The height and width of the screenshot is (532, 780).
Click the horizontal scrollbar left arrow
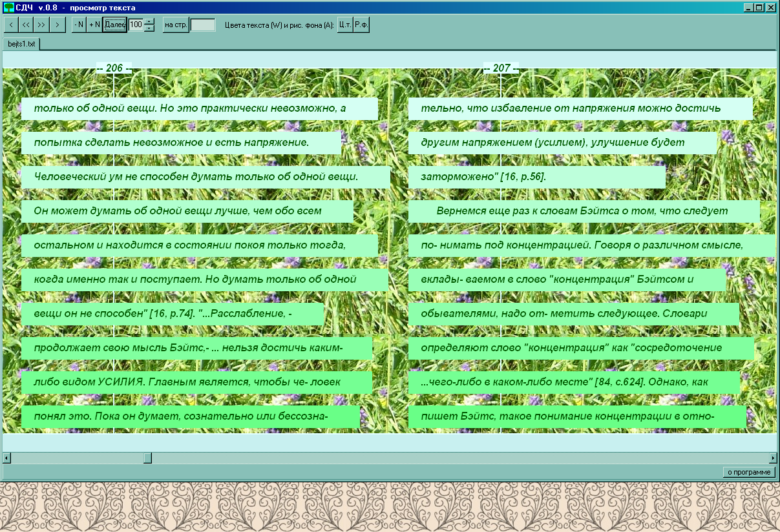[x=6, y=458]
